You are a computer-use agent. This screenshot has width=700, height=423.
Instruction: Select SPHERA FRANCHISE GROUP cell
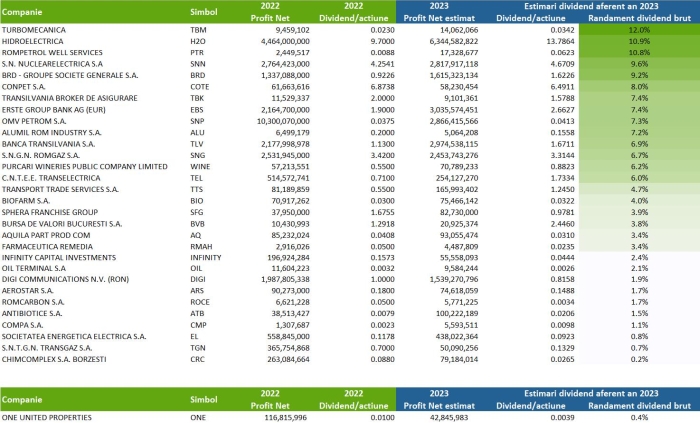tap(50, 212)
